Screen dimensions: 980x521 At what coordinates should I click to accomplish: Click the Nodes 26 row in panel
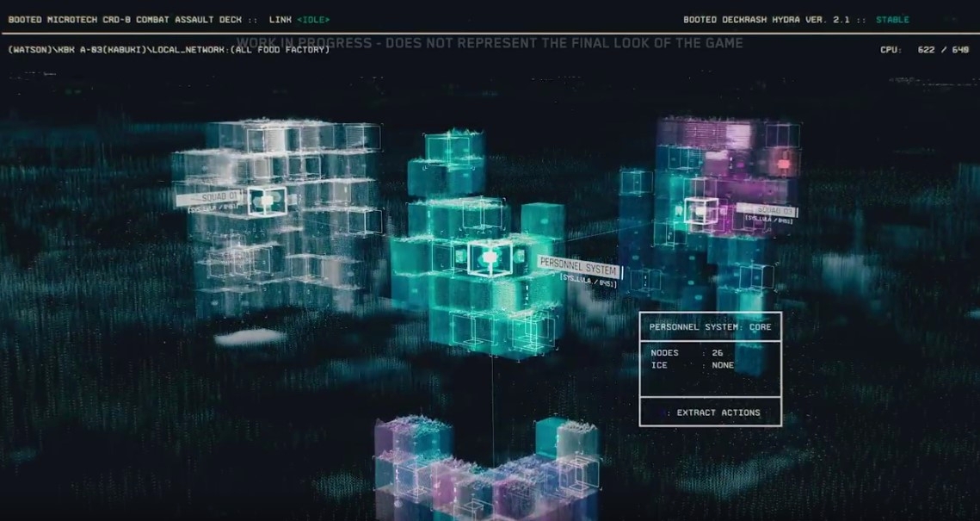(688, 353)
